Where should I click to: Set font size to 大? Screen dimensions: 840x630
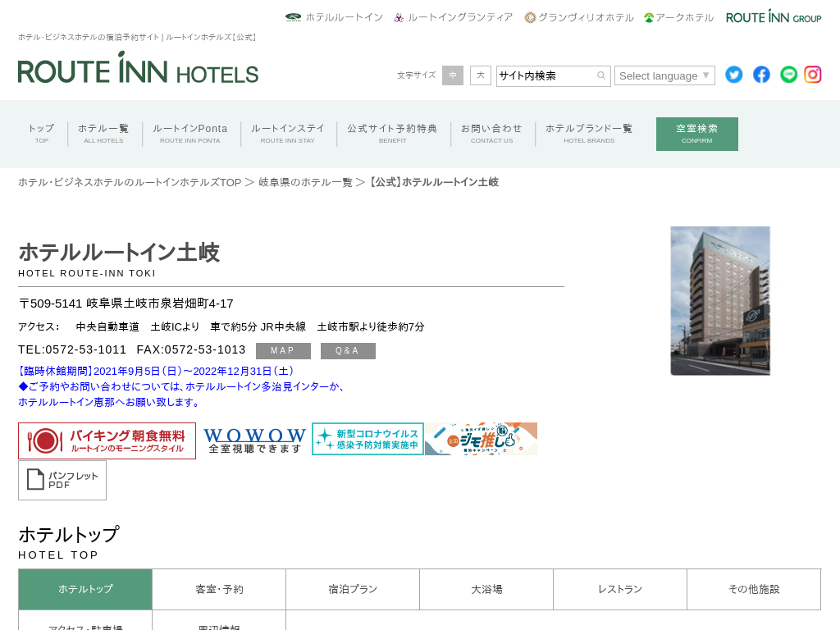coord(481,75)
